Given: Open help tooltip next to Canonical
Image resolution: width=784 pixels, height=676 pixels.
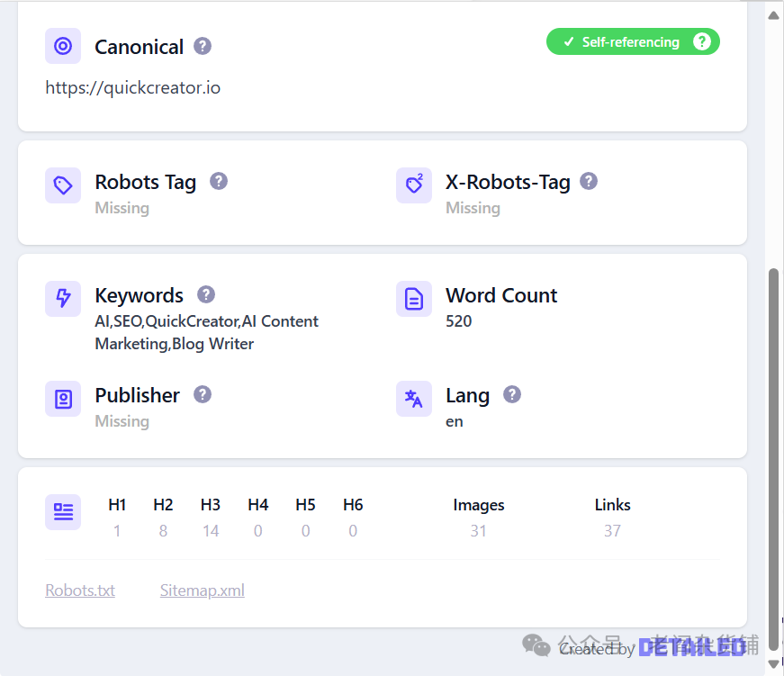Looking at the screenshot, I should point(203,46).
